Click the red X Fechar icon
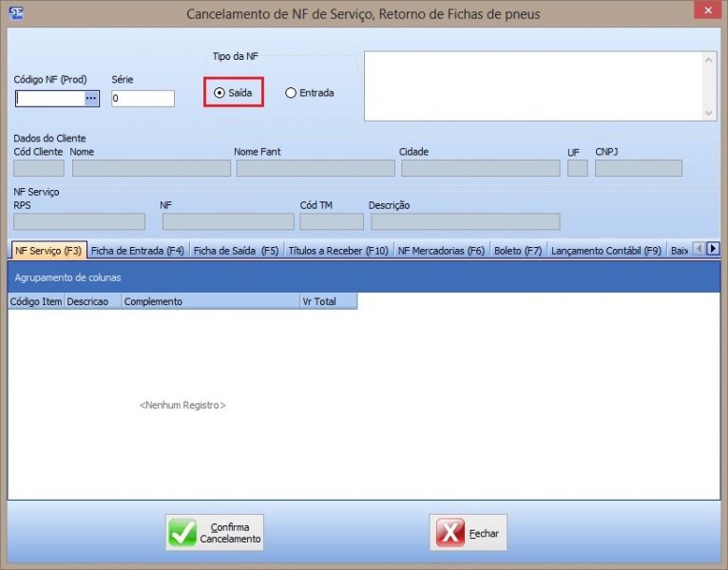Viewport: 728px width, 570px height. (450, 533)
